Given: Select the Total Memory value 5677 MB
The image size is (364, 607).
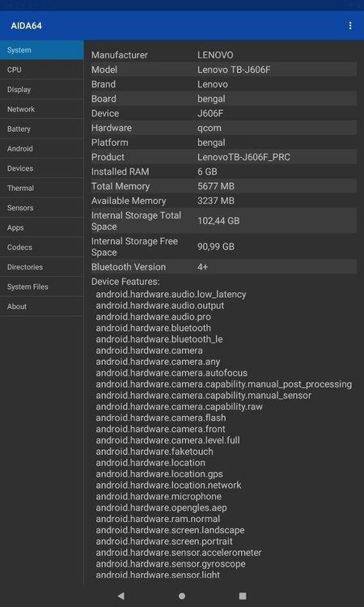Looking at the screenshot, I should click(x=216, y=186).
